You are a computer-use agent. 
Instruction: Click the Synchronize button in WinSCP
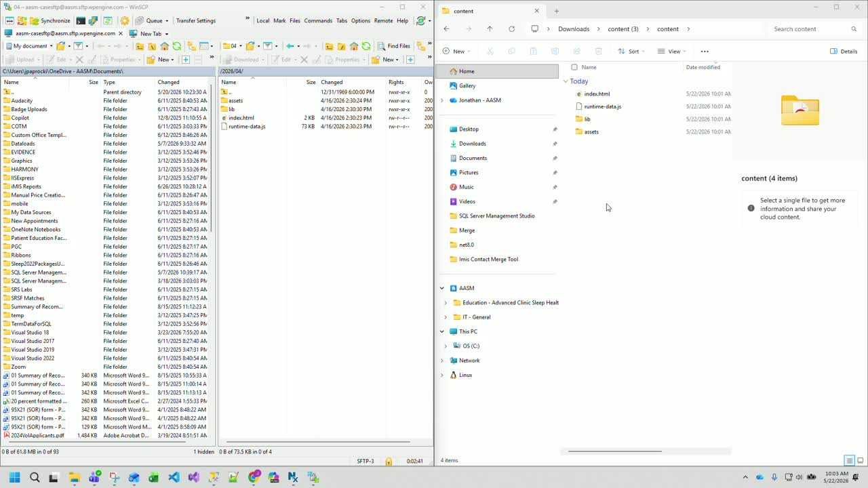pyautogui.click(x=50, y=20)
